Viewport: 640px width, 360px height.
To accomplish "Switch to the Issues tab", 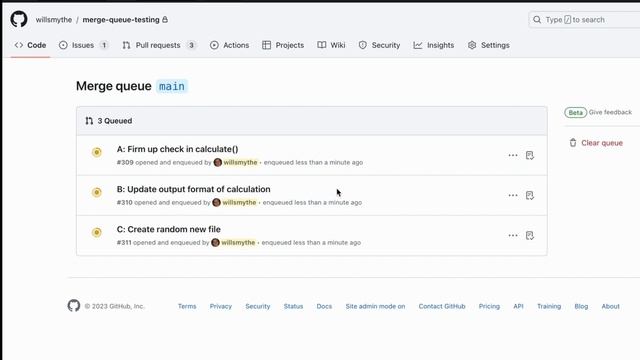I will pos(83,45).
